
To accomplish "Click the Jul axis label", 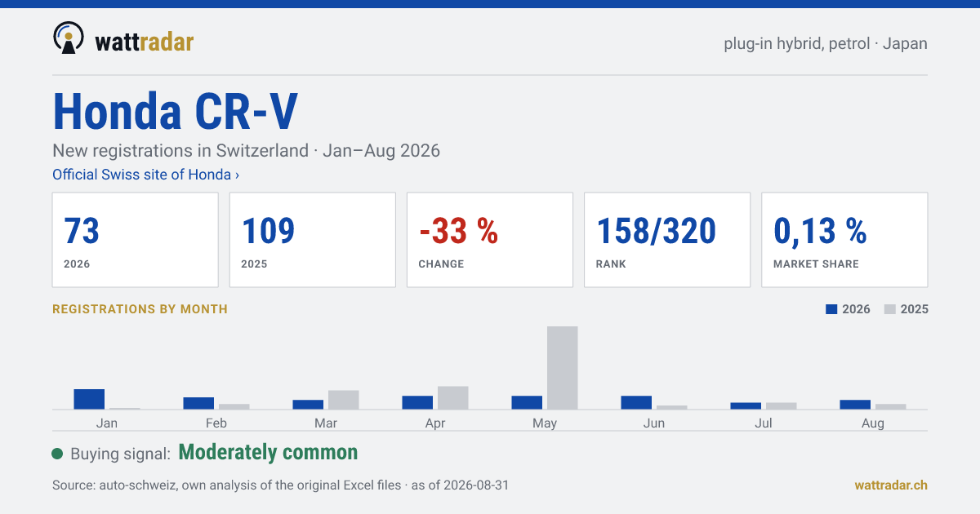I will pyautogui.click(x=764, y=423).
